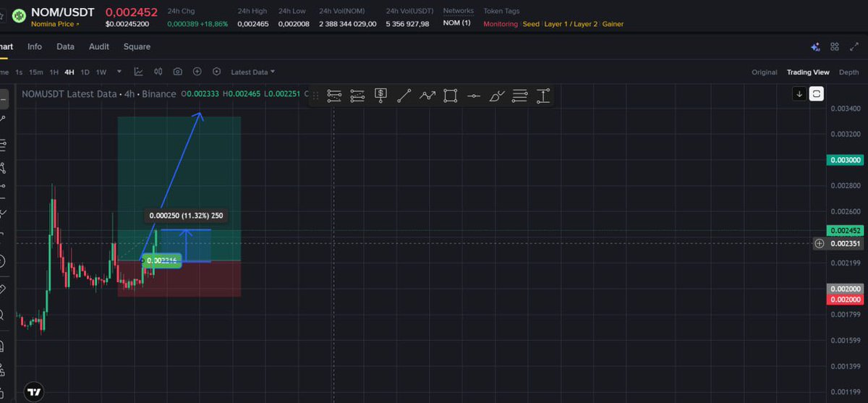Select the dollar-sign position tool
This screenshot has height=403, width=868.
tap(380, 95)
